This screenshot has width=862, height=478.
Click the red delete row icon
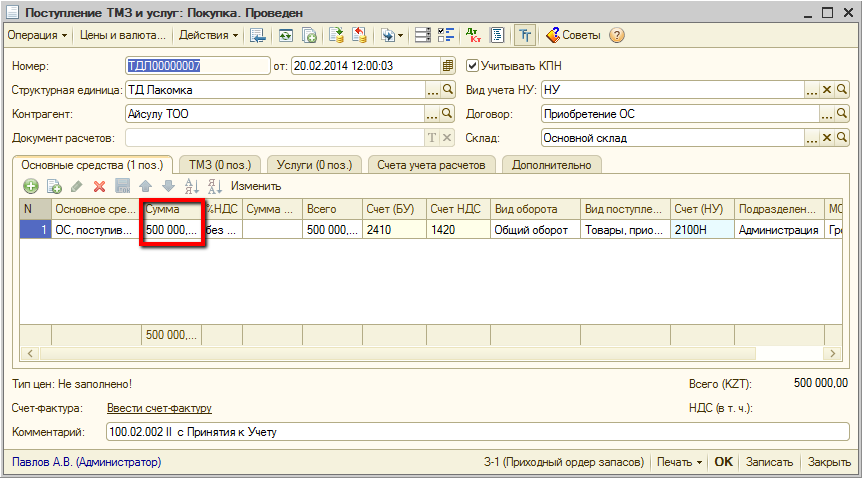coord(99,186)
